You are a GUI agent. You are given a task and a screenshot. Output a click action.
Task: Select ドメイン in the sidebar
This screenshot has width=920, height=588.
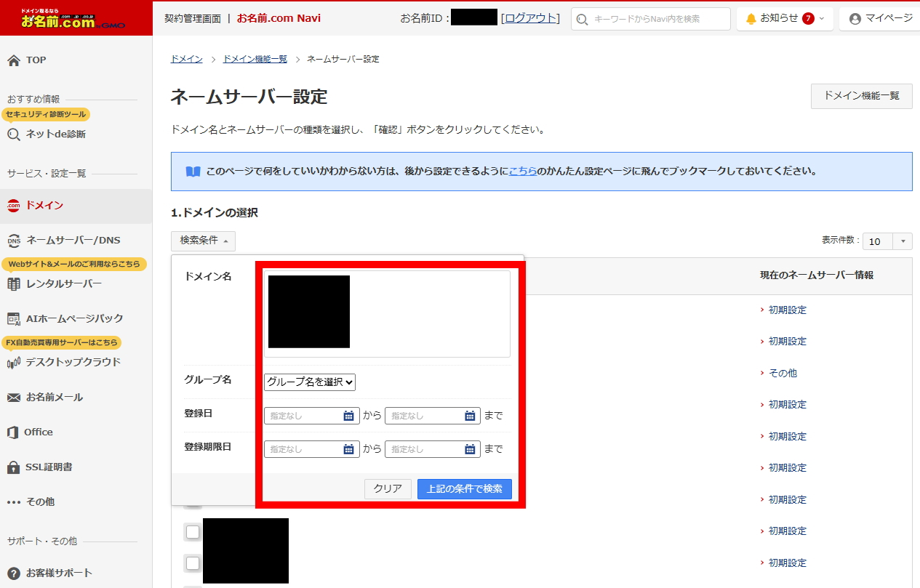(76, 206)
